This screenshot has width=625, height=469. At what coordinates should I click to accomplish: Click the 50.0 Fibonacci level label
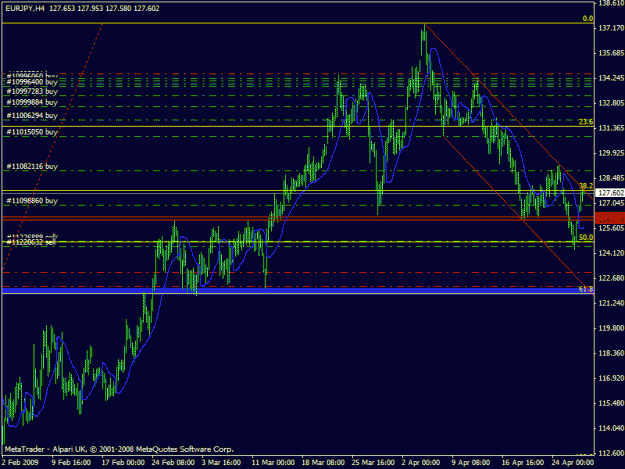[x=586, y=237]
